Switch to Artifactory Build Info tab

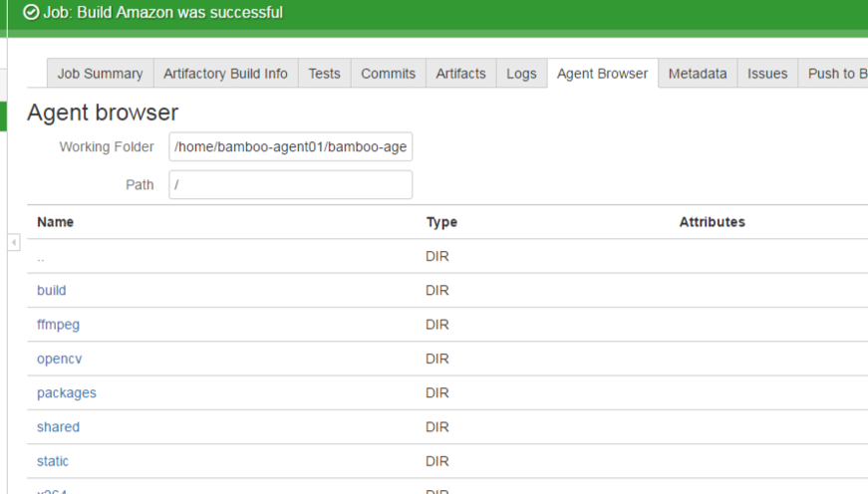225,74
